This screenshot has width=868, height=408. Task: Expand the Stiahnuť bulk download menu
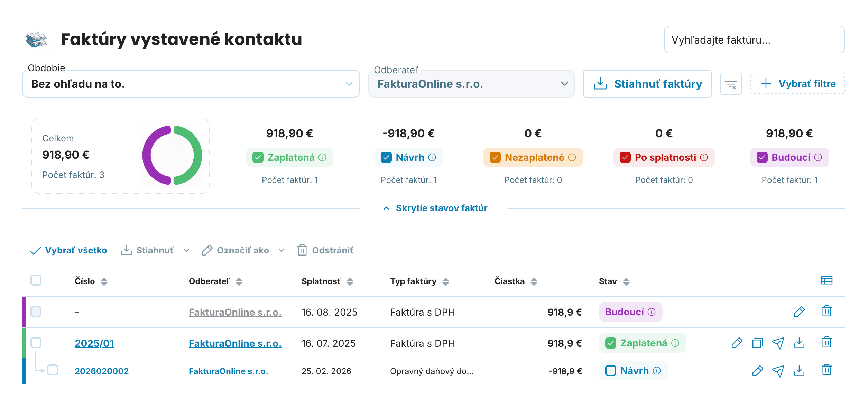coord(186,251)
